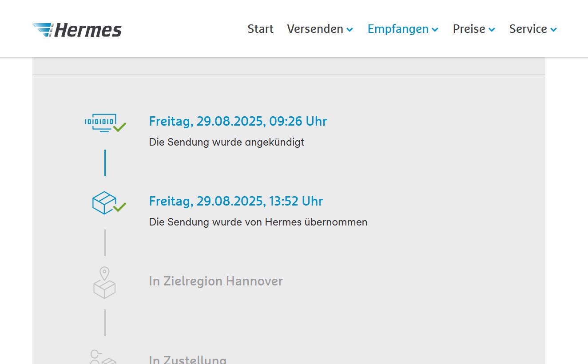Expand the chevron next to Service
588x364 pixels.
click(554, 30)
